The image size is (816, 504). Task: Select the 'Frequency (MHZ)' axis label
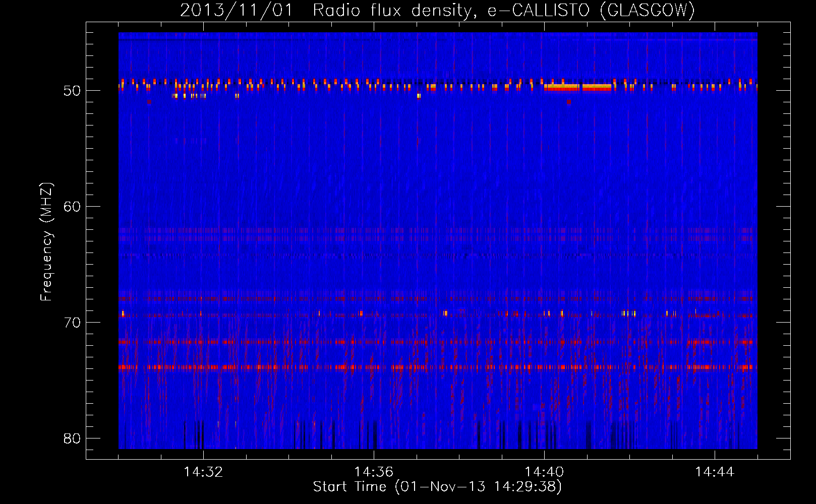pos(46,242)
